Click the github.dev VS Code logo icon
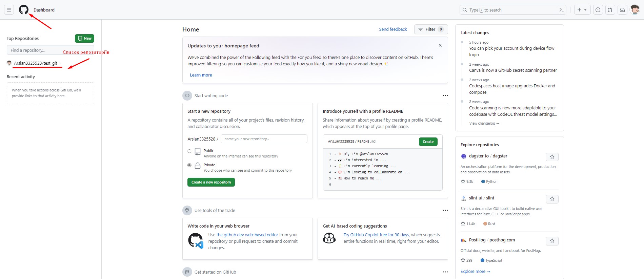644x279 pixels. pos(196,241)
